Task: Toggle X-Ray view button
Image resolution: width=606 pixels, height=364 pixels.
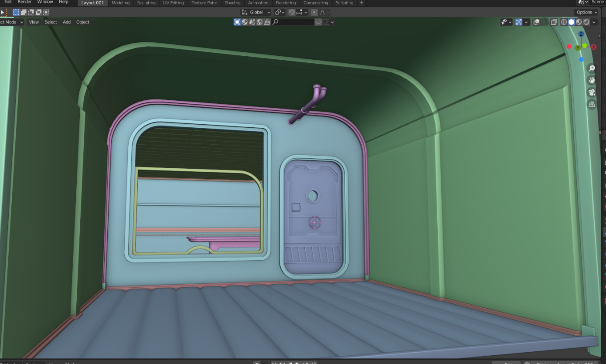Action: [554, 22]
